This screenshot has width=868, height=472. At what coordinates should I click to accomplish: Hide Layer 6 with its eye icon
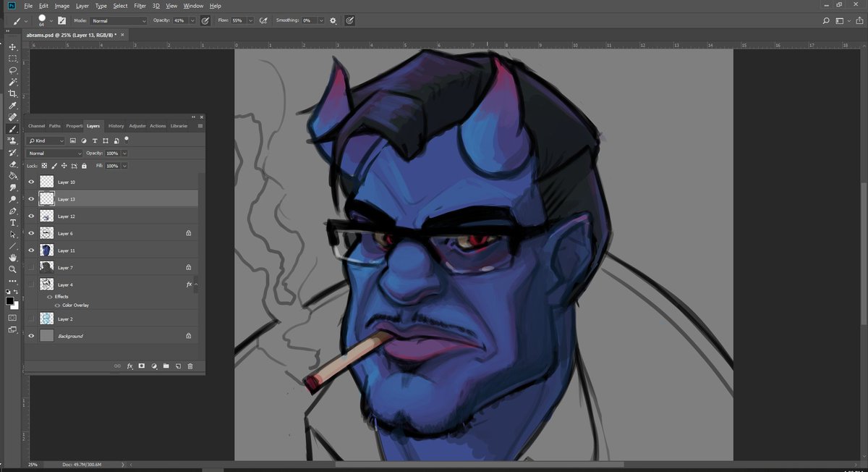click(31, 233)
